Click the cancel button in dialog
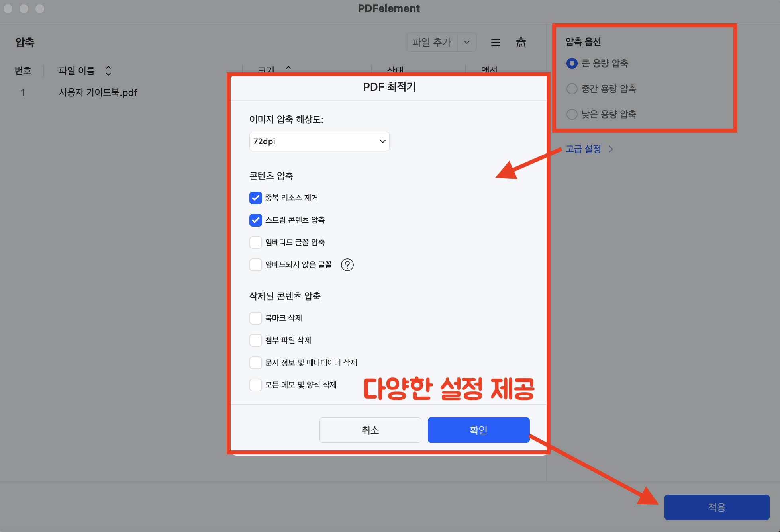Screen dimensions: 780x532 pos(370,430)
